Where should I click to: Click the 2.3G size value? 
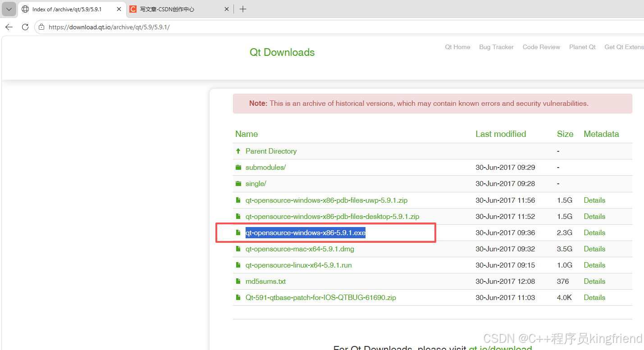tap(565, 232)
